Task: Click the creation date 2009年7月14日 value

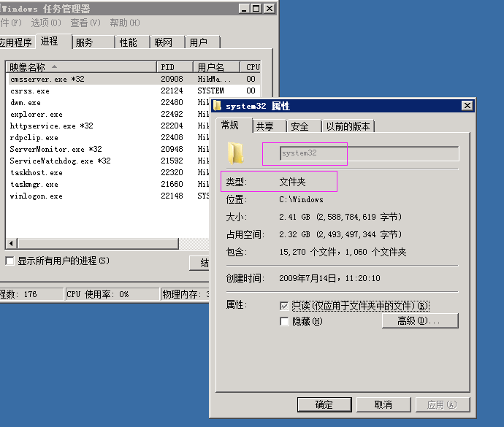Action: [x=329, y=278]
